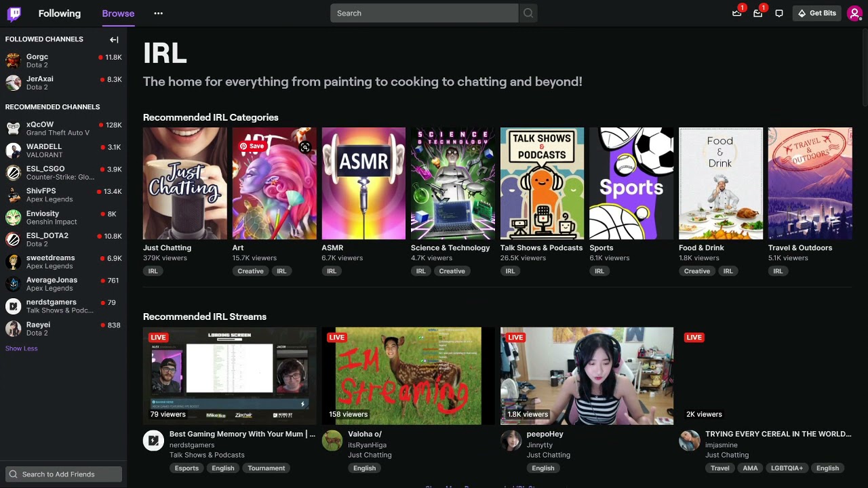868x488 pixels.
Task: Click the AMA tag
Action: (x=750, y=468)
